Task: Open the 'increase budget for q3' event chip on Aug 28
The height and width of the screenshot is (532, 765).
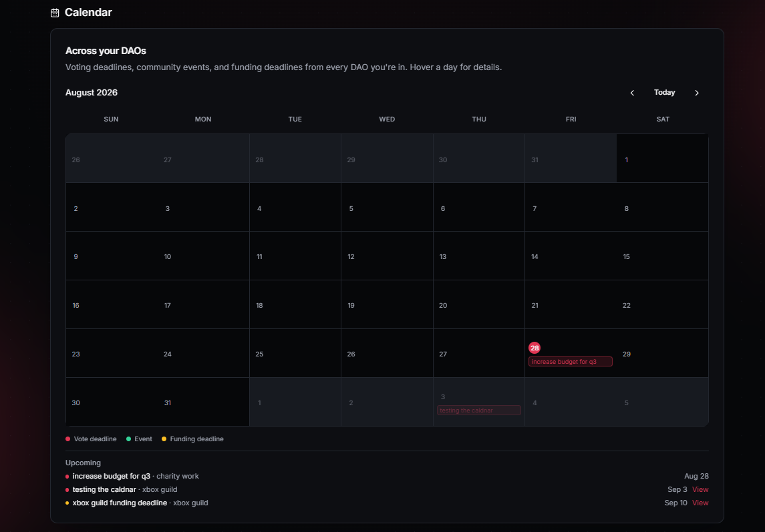Action: pyautogui.click(x=571, y=362)
